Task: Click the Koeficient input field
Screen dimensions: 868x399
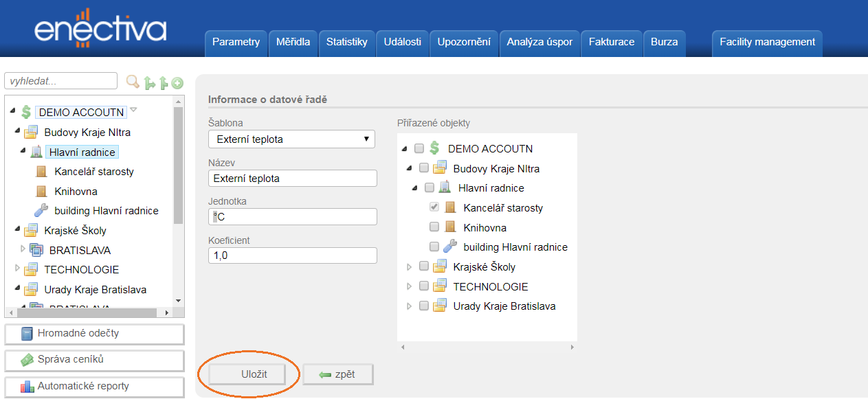Action: (x=292, y=255)
